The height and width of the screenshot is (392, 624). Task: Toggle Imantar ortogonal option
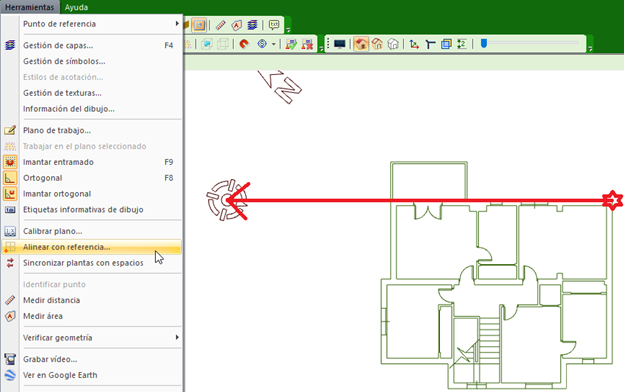pyautogui.click(x=92, y=194)
